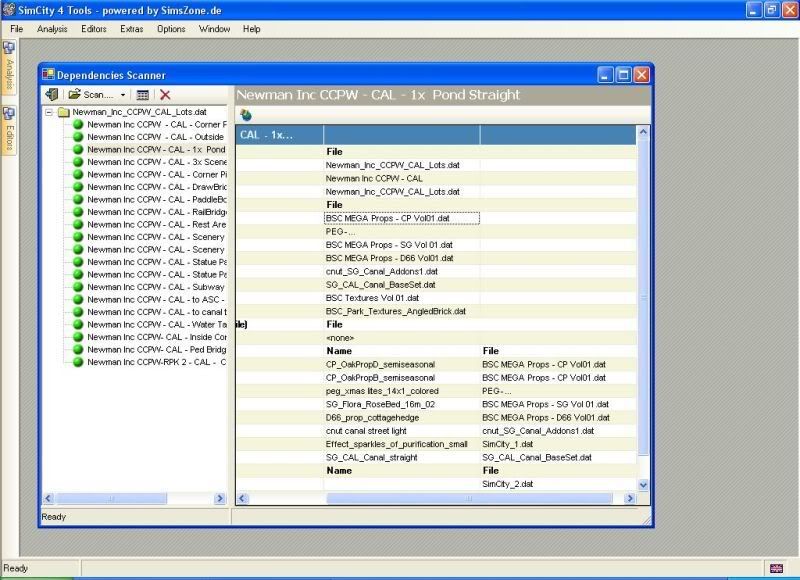The width and height of the screenshot is (800, 580).
Task: Open the Help menu
Action: [252, 29]
